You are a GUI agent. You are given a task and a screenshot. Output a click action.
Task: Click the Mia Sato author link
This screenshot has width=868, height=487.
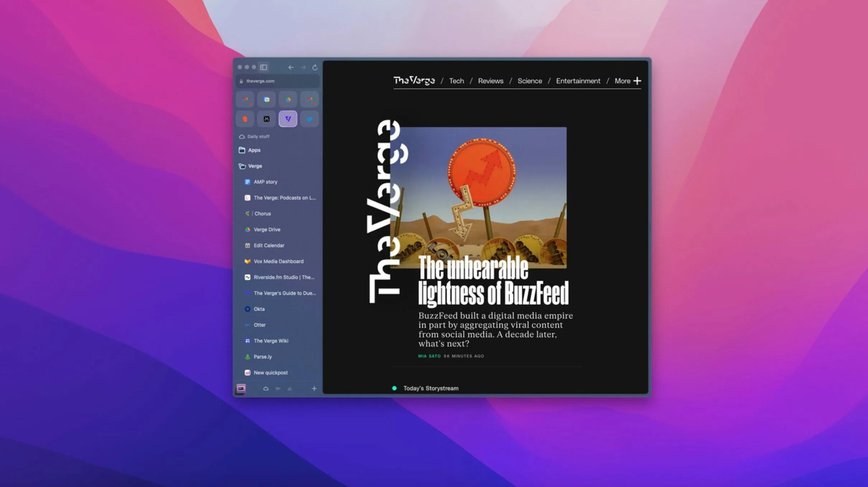(x=429, y=356)
